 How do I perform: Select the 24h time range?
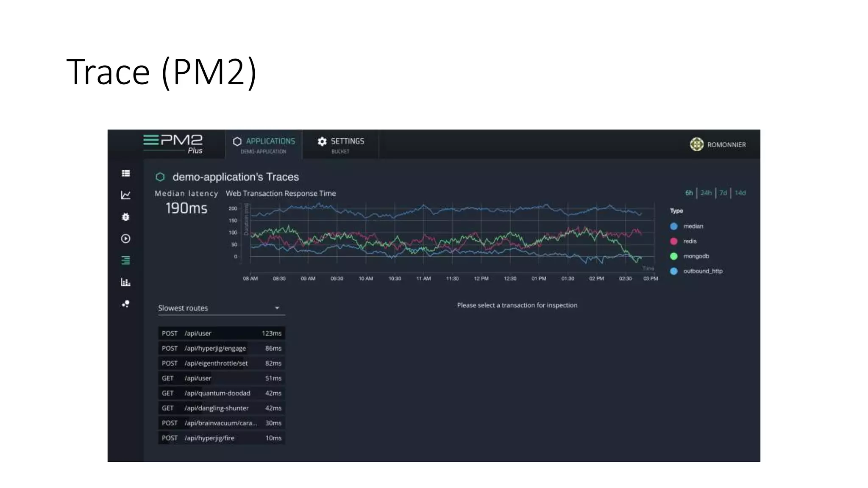(706, 193)
